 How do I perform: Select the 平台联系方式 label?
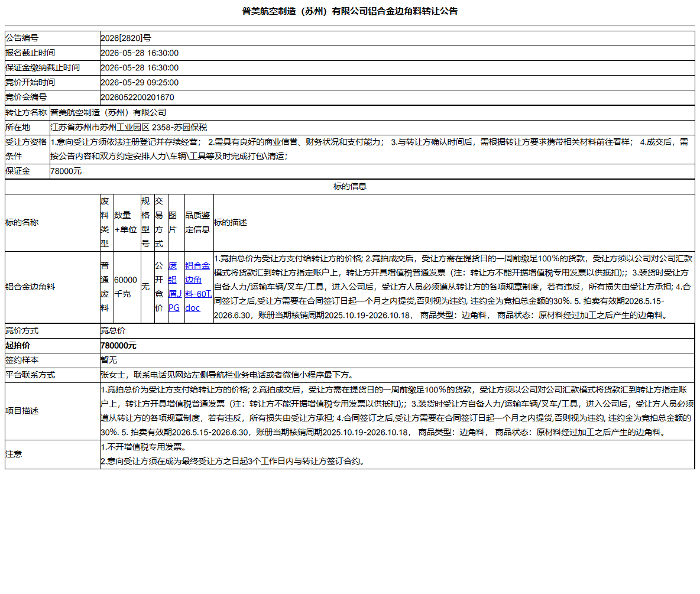tap(30, 375)
